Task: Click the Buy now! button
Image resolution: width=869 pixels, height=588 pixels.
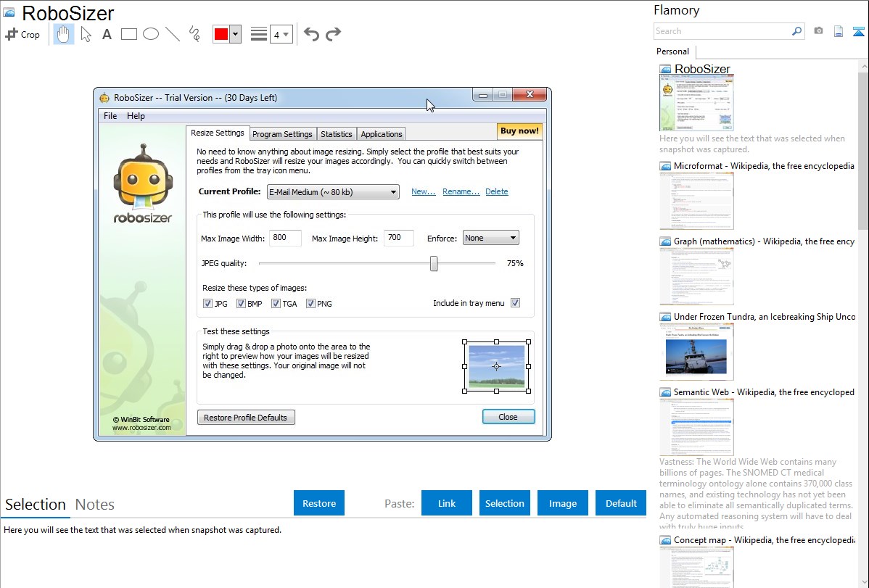Action: pos(519,131)
